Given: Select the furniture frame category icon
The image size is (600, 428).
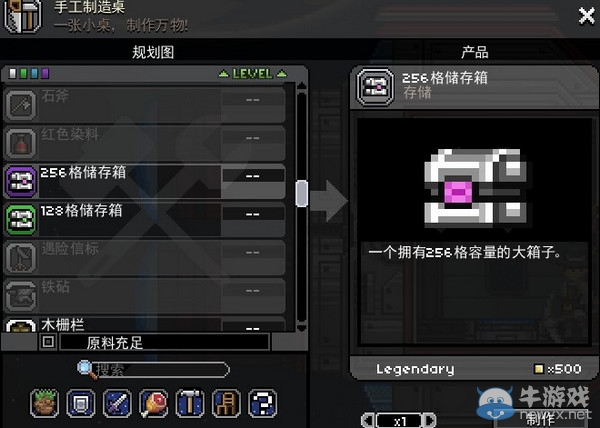Looking at the screenshot, I should pyautogui.click(x=81, y=403).
